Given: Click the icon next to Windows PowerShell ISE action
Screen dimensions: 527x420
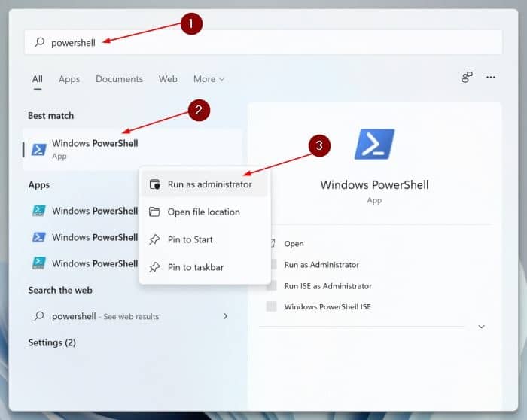Looking at the screenshot, I should click(x=272, y=306).
